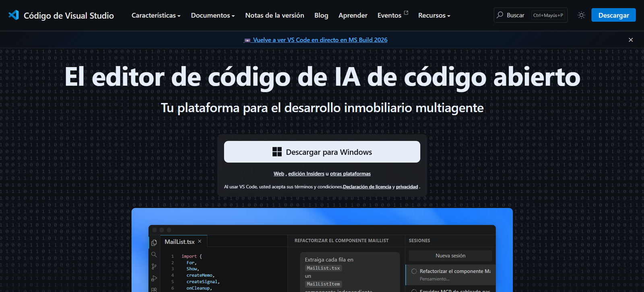
Task: Click the El editor de código de IA heading
Action: click(322, 77)
